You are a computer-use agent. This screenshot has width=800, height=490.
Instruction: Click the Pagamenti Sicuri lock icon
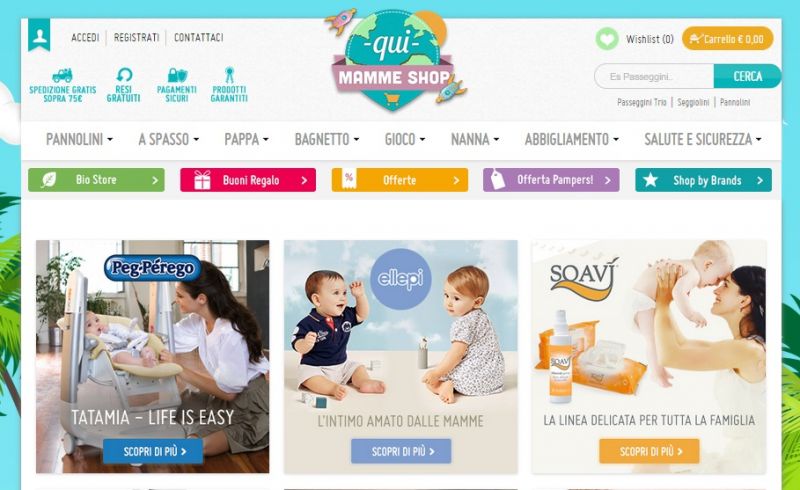[177, 75]
